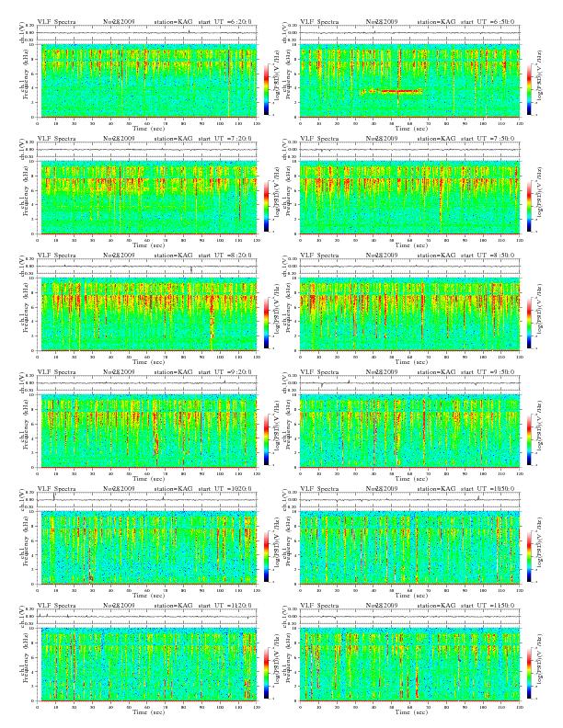Image resolution: width=563 pixels, height=728 pixels.
Task: Click the title text 'start UT =8:20:0'
Action: (x=225, y=255)
